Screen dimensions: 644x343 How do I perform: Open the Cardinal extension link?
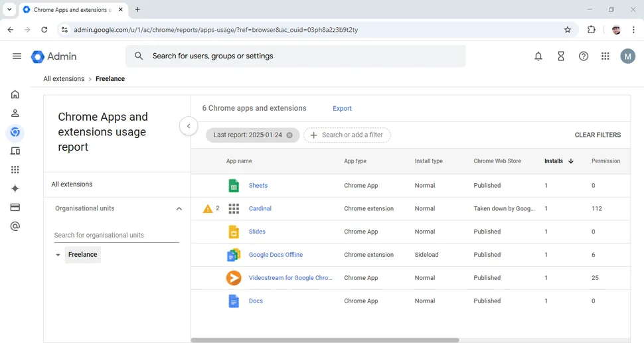click(260, 208)
